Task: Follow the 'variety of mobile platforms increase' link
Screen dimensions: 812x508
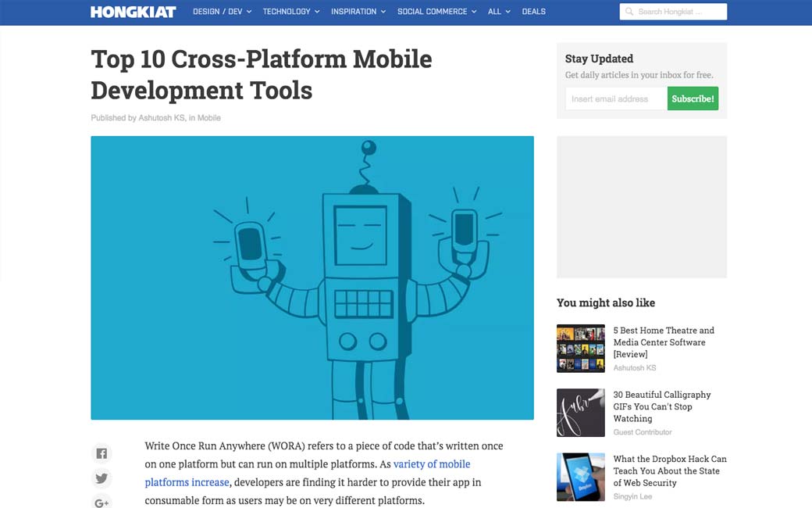Action: click(431, 464)
